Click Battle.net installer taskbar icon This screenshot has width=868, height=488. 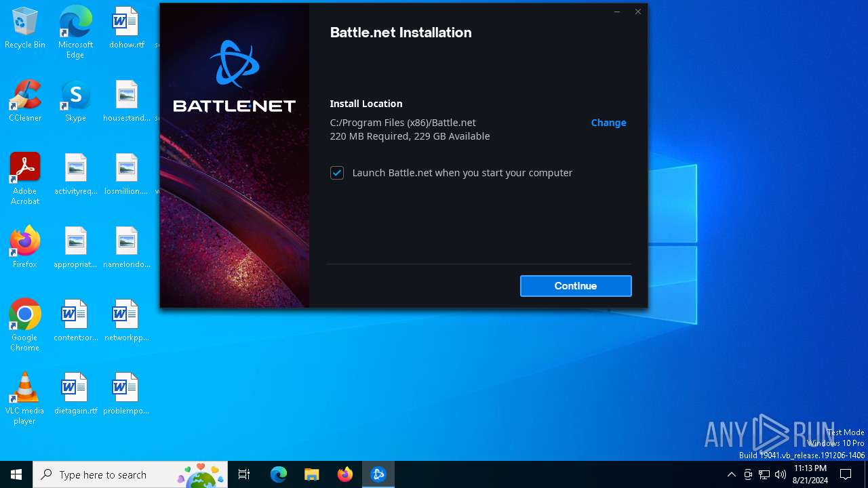pyautogui.click(x=378, y=474)
